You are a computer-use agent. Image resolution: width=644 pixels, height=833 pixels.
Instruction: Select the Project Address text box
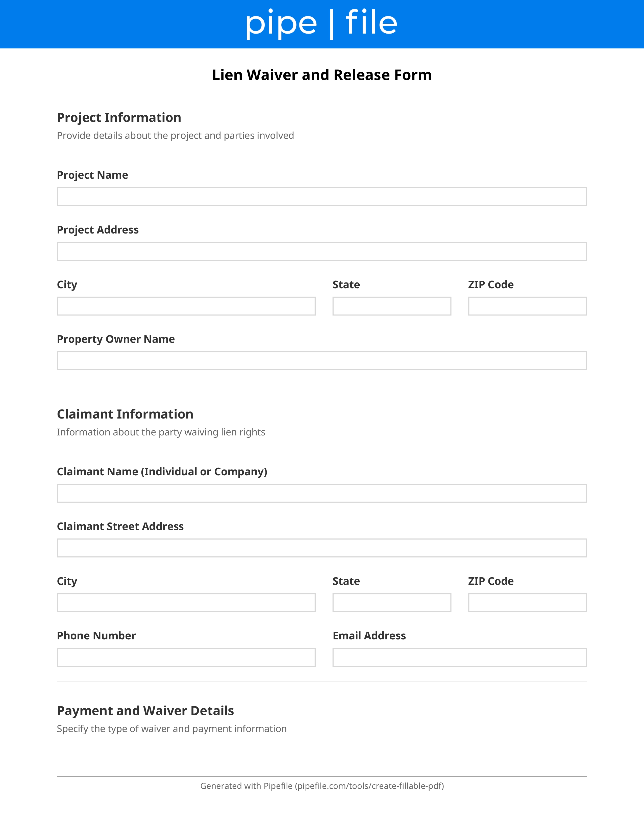click(321, 251)
